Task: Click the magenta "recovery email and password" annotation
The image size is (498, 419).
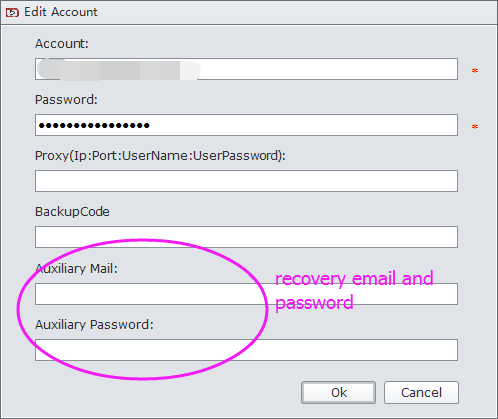Action: (x=354, y=290)
